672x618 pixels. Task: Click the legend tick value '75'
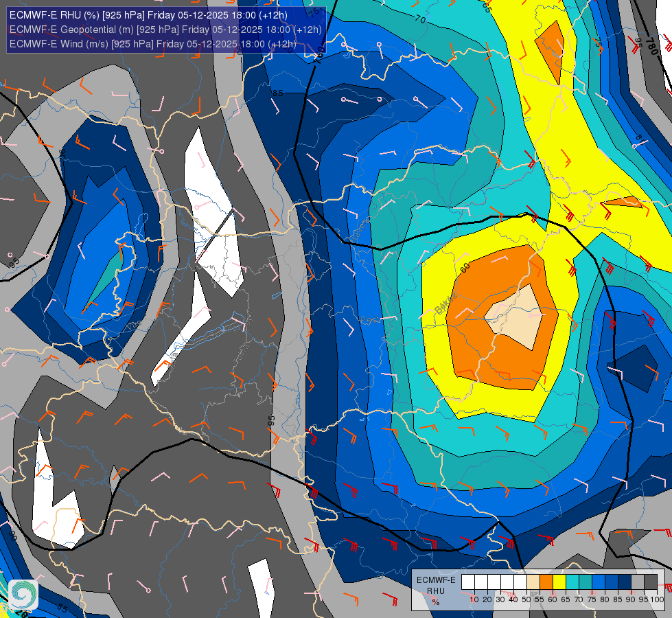click(x=592, y=599)
